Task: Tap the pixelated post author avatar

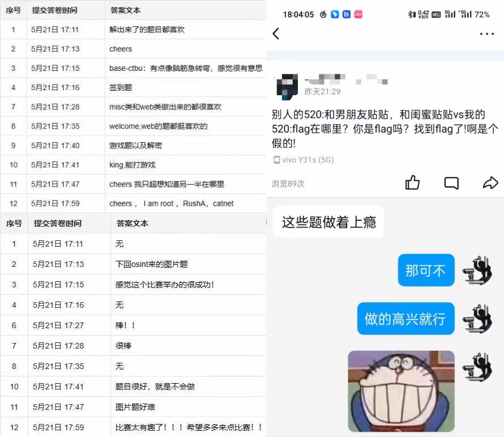Action: coord(287,86)
